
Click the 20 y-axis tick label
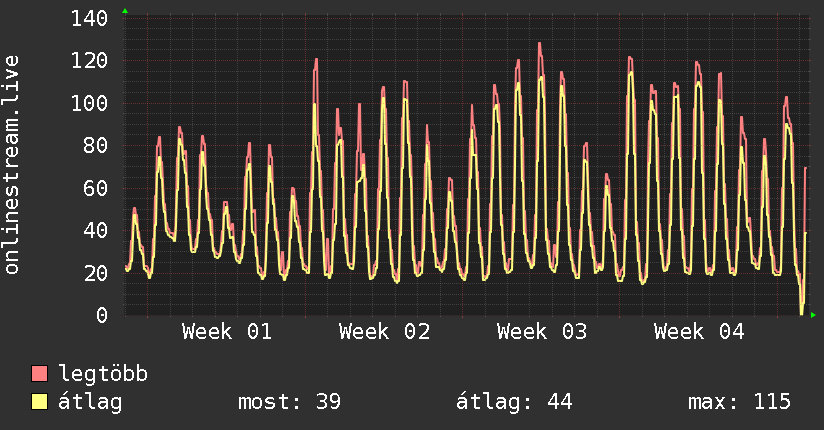(x=96, y=274)
